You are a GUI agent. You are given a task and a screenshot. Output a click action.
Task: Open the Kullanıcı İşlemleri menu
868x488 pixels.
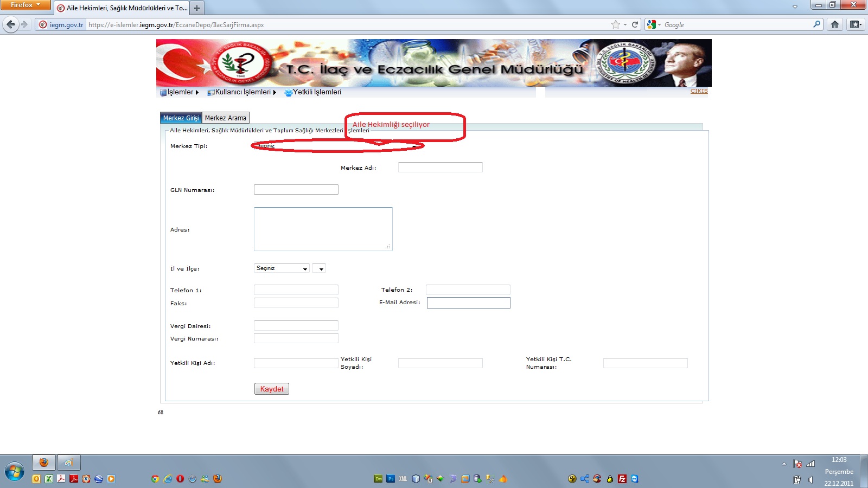tap(242, 92)
